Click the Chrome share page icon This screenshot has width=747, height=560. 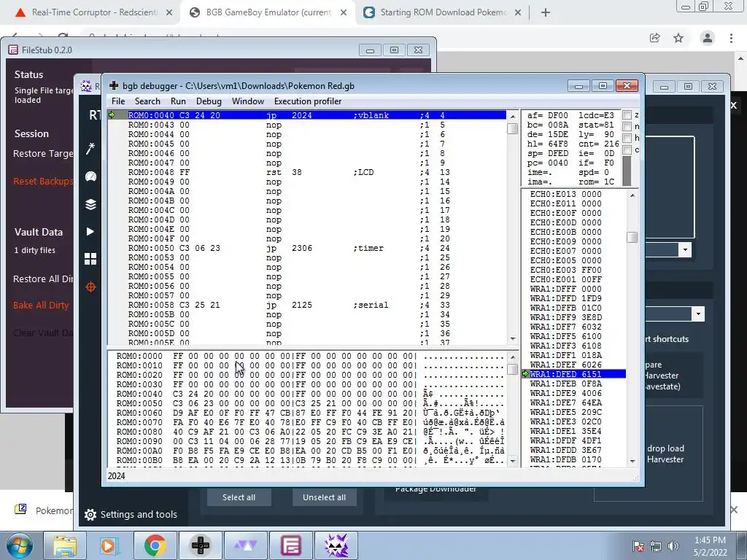point(655,38)
